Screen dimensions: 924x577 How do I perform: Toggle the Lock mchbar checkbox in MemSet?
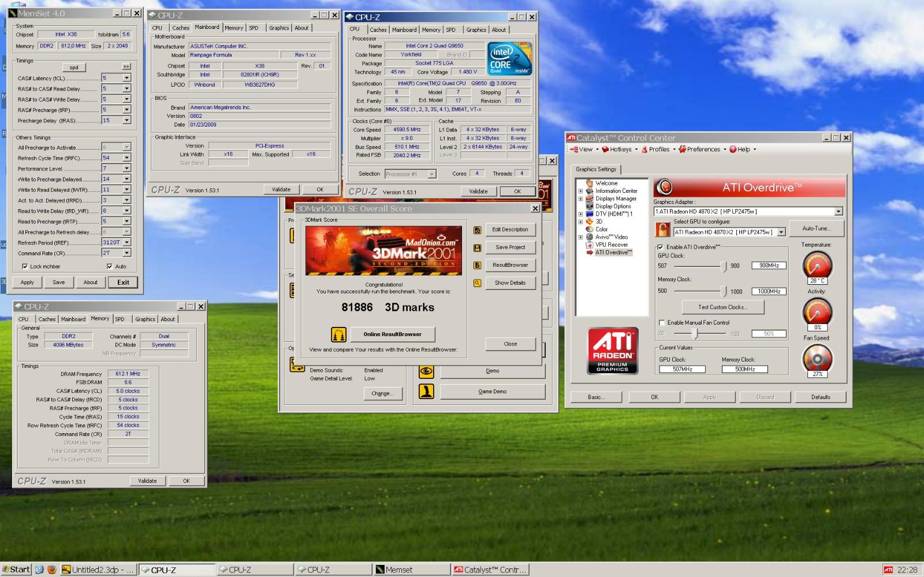(25, 266)
